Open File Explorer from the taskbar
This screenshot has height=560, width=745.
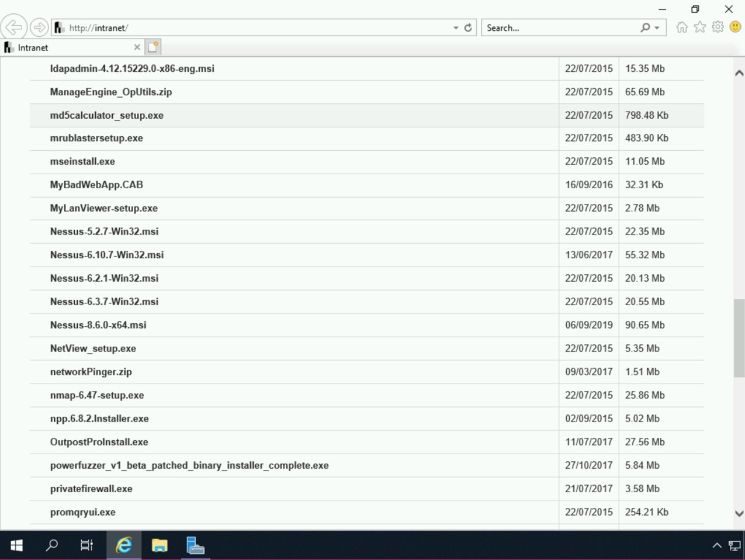coord(160,545)
